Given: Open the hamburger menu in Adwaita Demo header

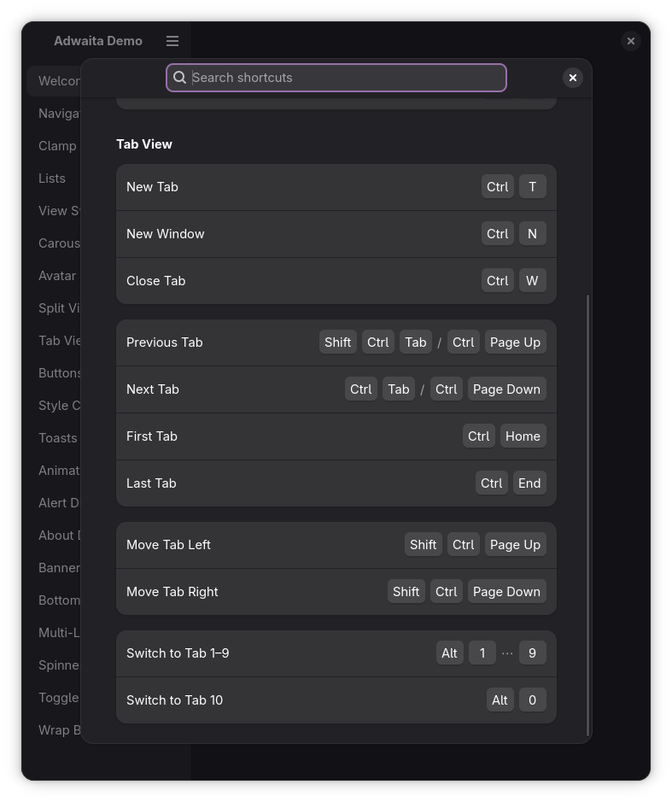Looking at the screenshot, I should pyautogui.click(x=172, y=41).
